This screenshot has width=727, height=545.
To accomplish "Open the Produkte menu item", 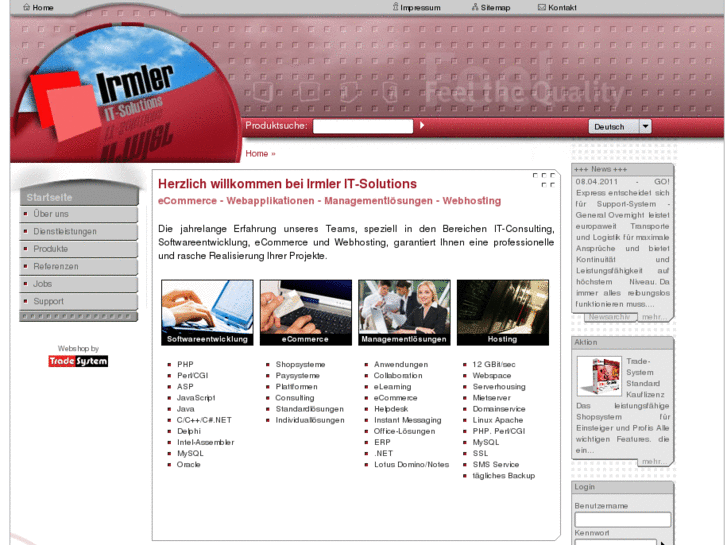I will click(79, 249).
